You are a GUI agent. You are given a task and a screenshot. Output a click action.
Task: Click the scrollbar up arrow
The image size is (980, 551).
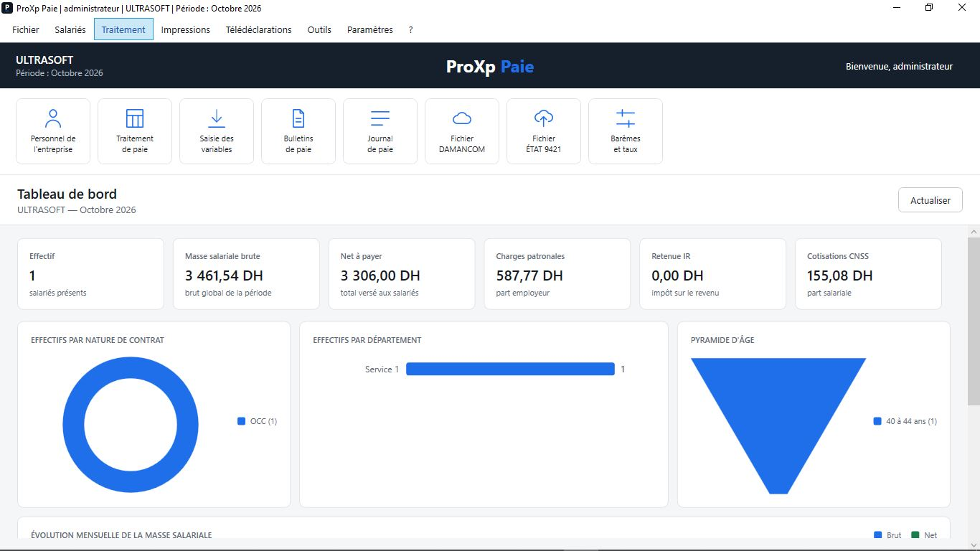[x=974, y=232]
